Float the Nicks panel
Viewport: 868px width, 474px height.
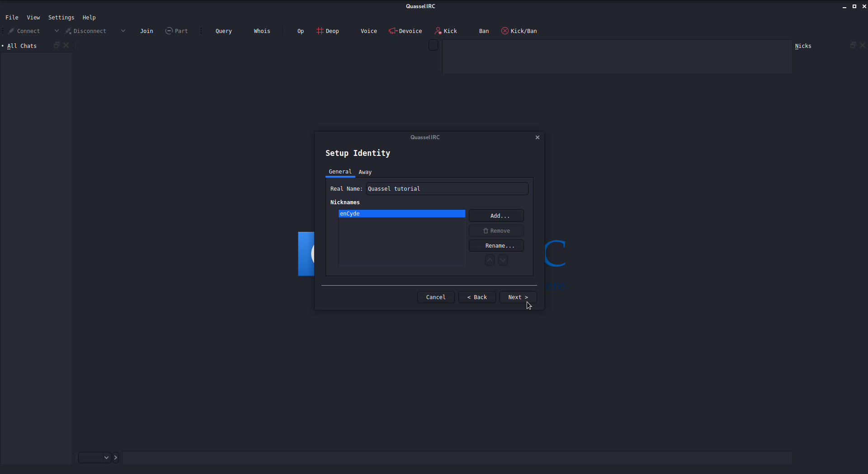click(854, 45)
